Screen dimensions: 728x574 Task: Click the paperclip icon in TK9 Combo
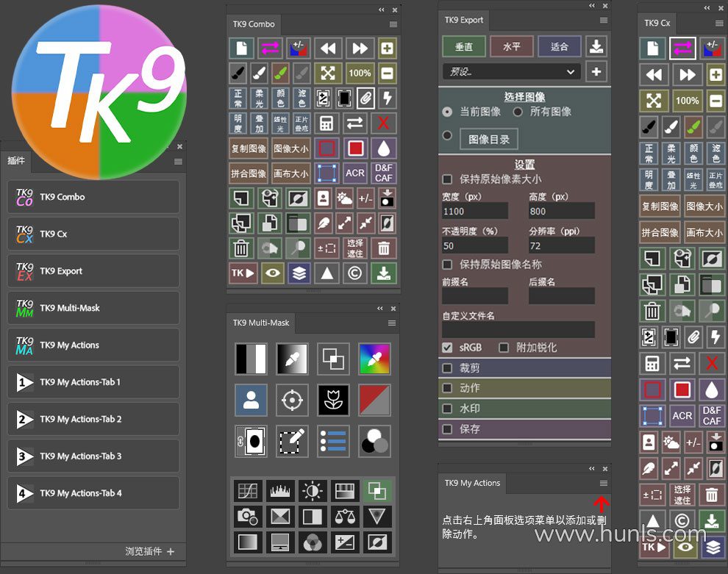(x=365, y=98)
